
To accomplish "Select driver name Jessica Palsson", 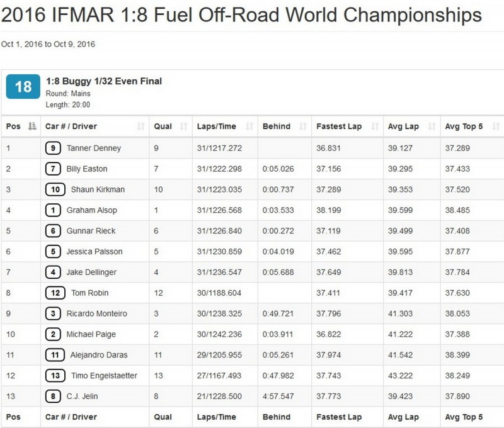I will tap(94, 251).
